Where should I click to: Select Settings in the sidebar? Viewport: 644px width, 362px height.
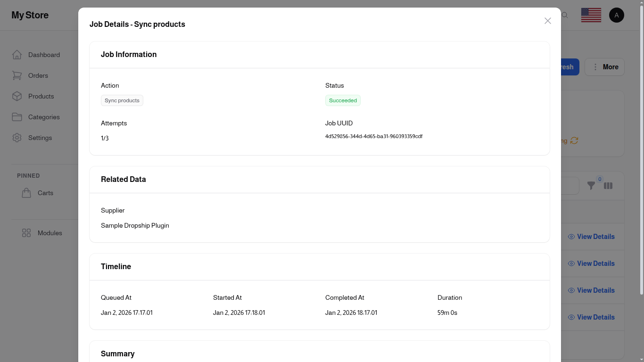(40, 138)
